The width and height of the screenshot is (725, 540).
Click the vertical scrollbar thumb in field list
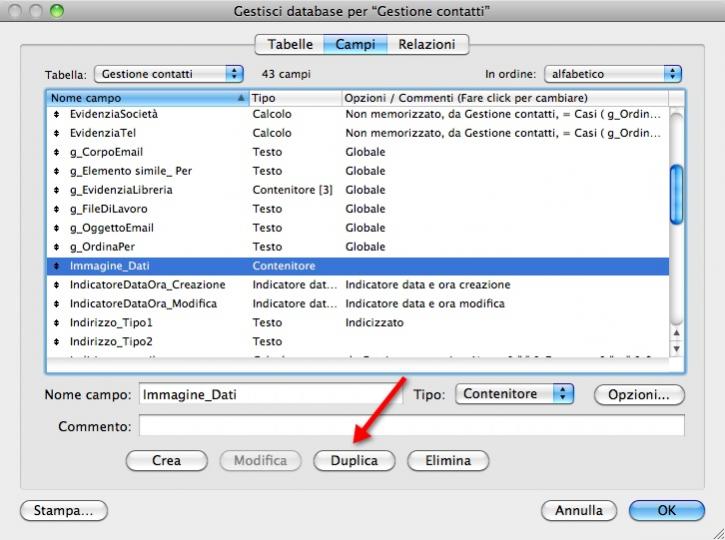pos(676,190)
